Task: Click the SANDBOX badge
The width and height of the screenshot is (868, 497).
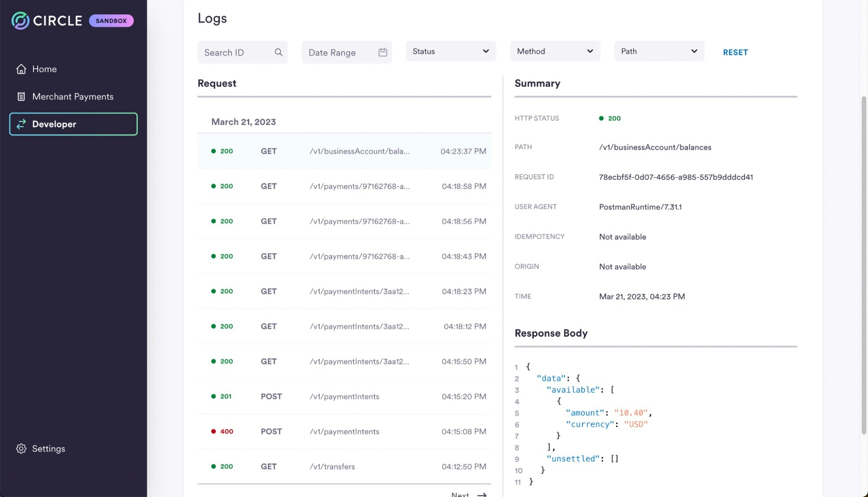Action: pos(111,20)
